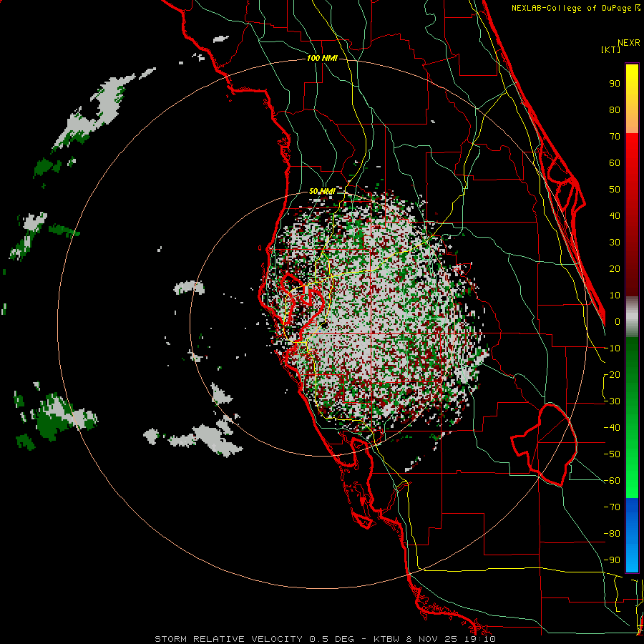This screenshot has width=644, height=644.
Task: Click the 20 value on the velocity scale
Action: (615, 268)
